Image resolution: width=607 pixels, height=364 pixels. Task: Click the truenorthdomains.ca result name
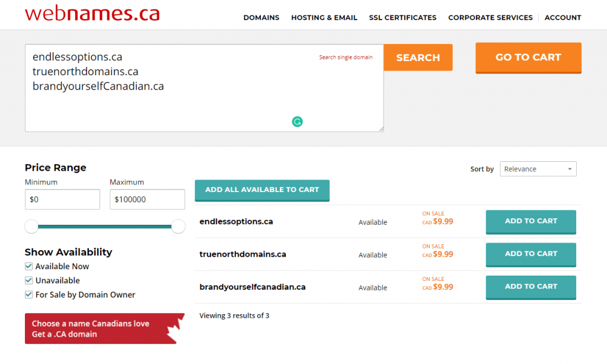tap(242, 254)
